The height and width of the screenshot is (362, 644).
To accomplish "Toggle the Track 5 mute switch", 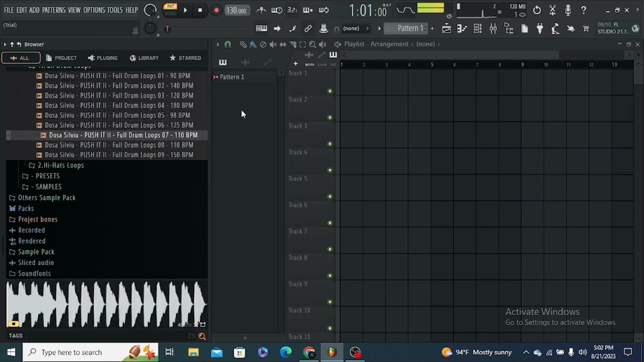I will click(x=330, y=197).
